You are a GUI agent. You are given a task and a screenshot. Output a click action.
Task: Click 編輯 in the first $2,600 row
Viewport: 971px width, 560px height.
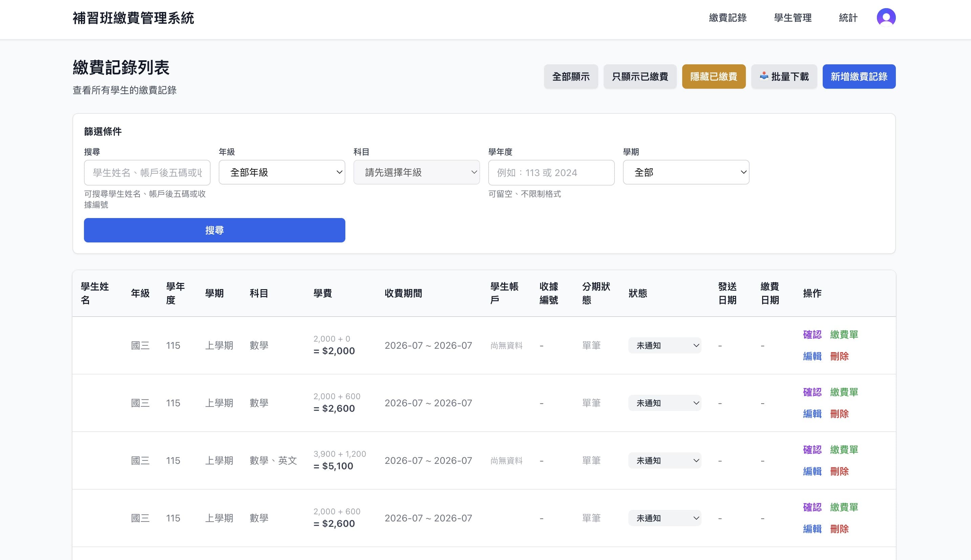coord(812,414)
